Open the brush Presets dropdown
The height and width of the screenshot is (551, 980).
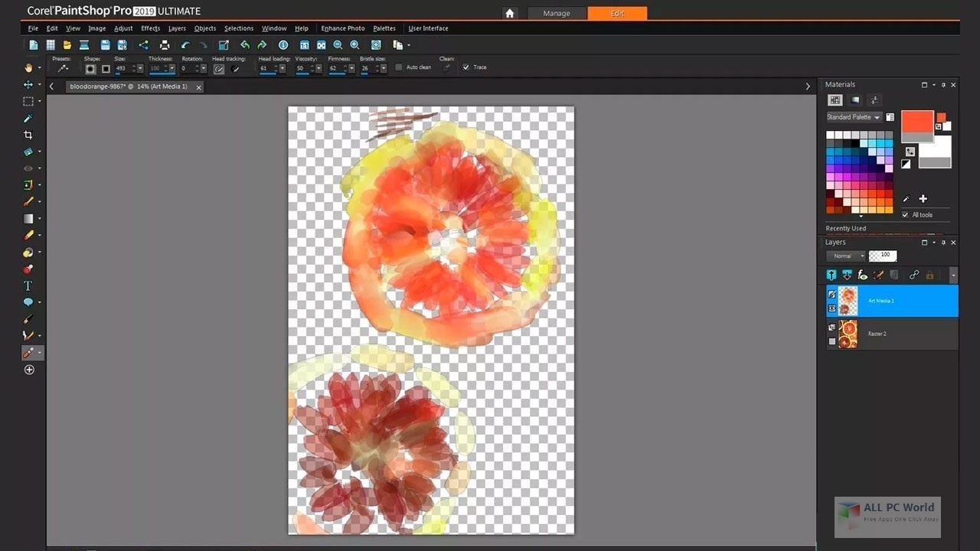(x=64, y=69)
